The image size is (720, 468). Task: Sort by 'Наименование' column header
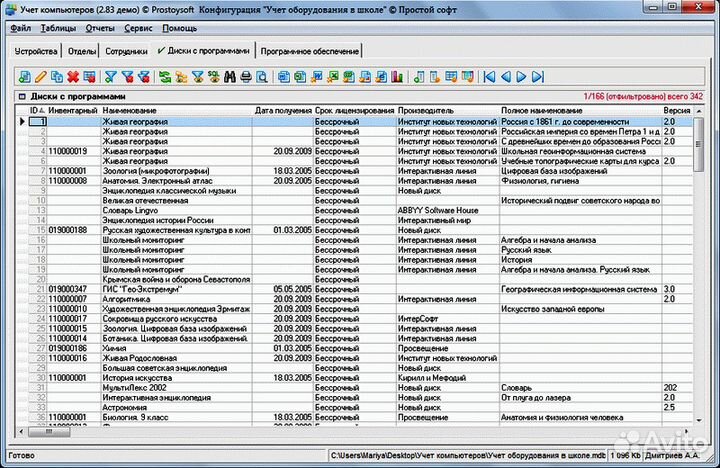tap(130, 109)
